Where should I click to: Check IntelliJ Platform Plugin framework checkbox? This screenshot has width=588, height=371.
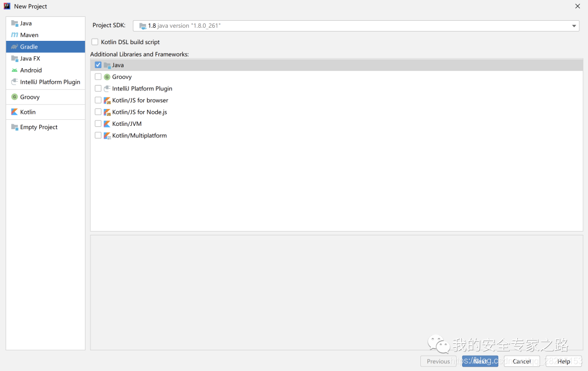(x=98, y=89)
